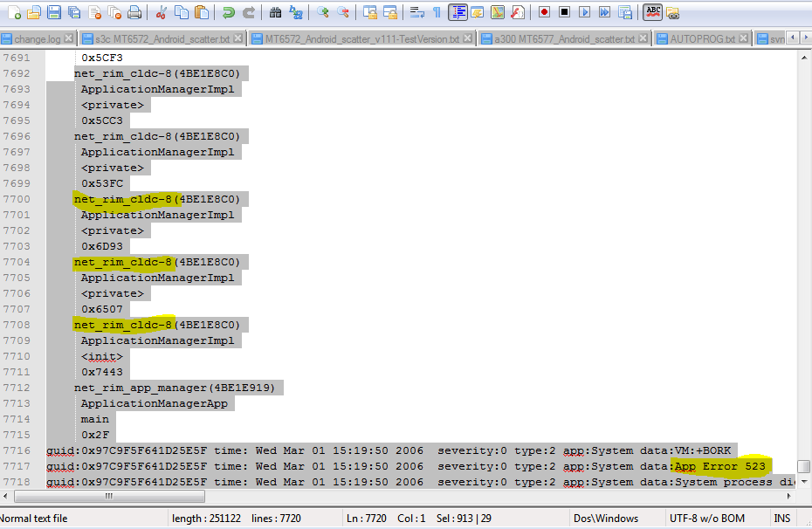The image size is (812, 529).
Task: Switch to s3c MT6572_Android_scatter.txt tab
Action: [162, 38]
